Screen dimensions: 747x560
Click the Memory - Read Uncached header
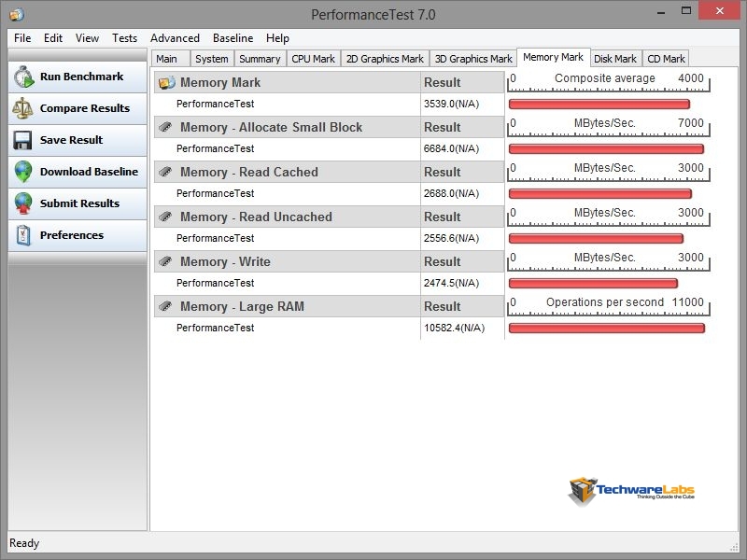coord(256,217)
